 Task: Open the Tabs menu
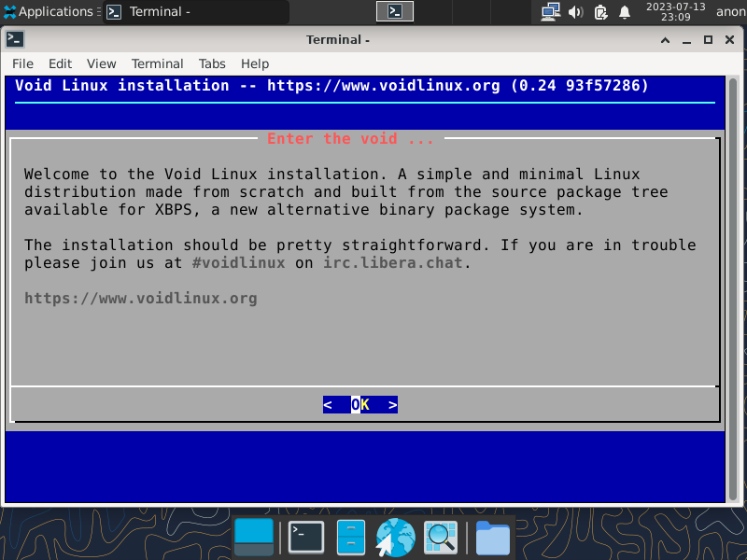coord(212,63)
